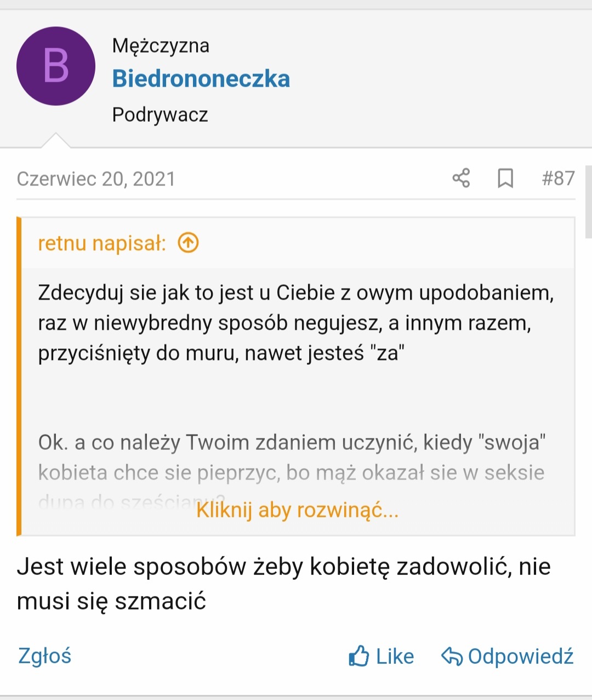
Task: Open the #87 post permalink
Action: tap(558, 178)
